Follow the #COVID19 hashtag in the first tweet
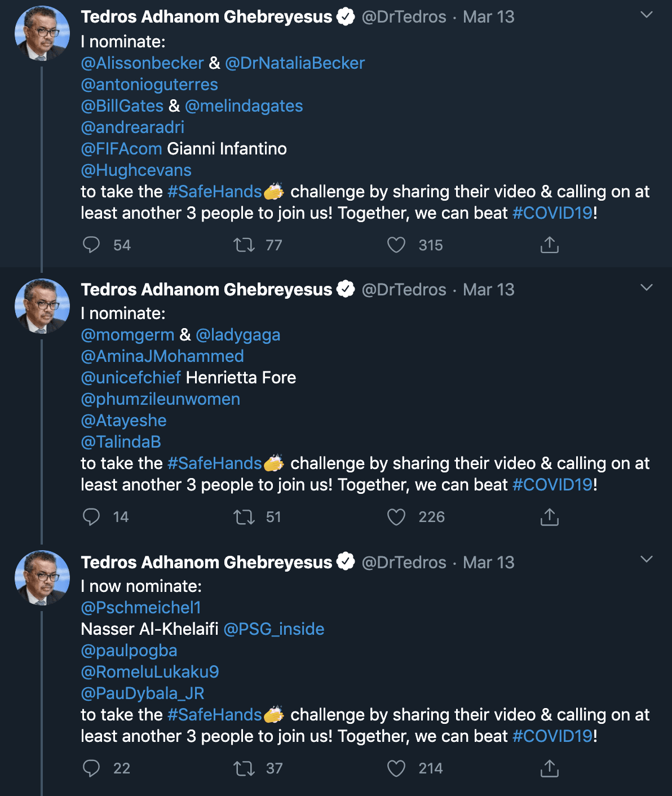Image resolution: width=672 pixels, height=796 pixels. pyautogui.click(x=552, y=213)
